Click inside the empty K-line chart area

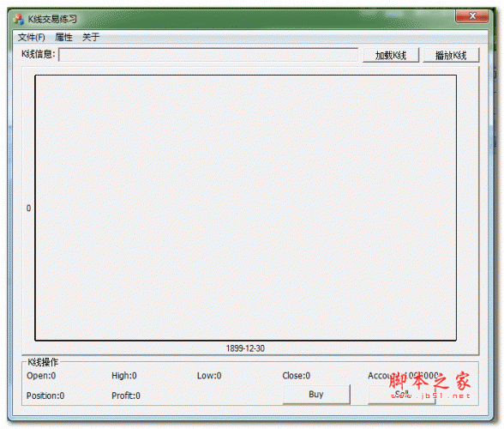[245, 208]
